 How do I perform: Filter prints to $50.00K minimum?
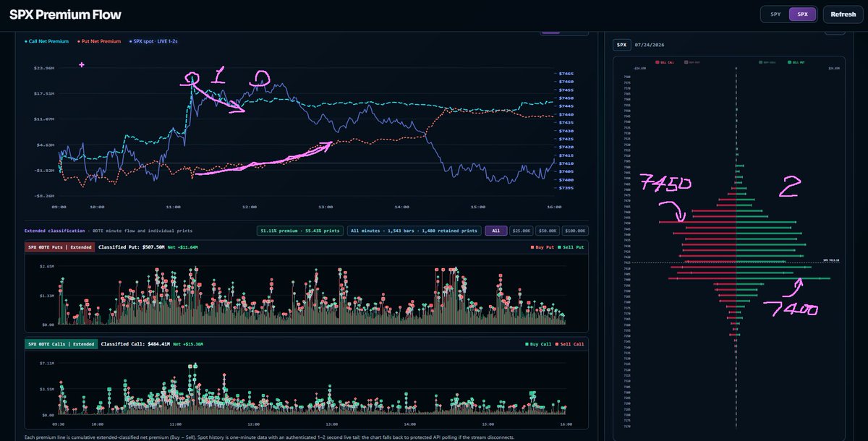[x=546, y=231]
